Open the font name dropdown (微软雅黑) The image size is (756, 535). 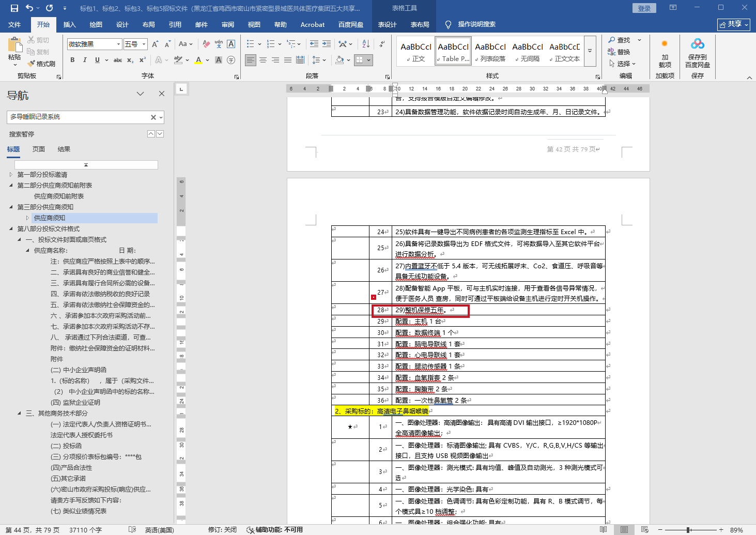click(x=118, y=44)
